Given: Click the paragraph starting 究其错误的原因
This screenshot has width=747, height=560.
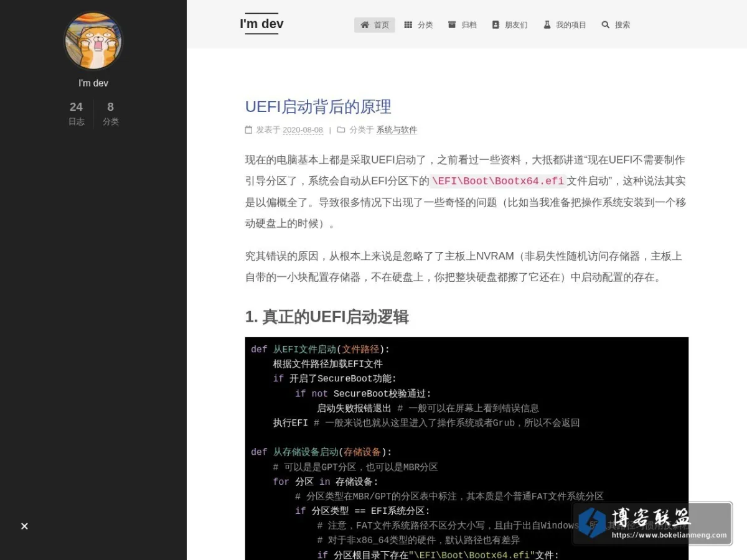Looking at the screenshot, I should click(x=467, y=266).
